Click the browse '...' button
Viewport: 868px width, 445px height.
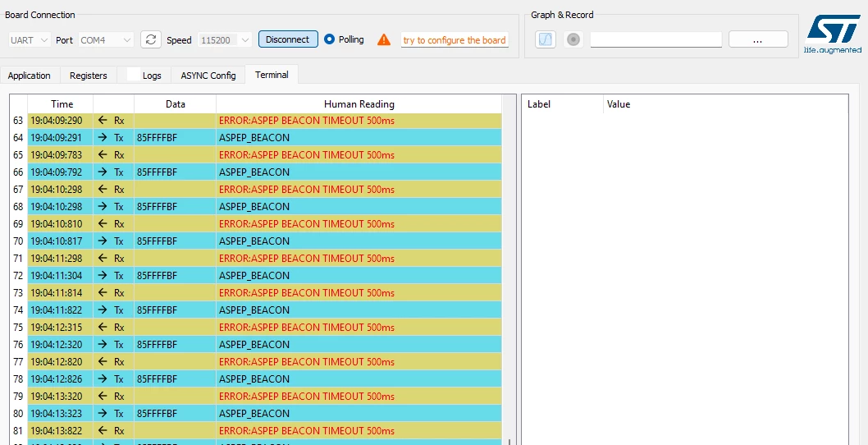tap(758, 39)
